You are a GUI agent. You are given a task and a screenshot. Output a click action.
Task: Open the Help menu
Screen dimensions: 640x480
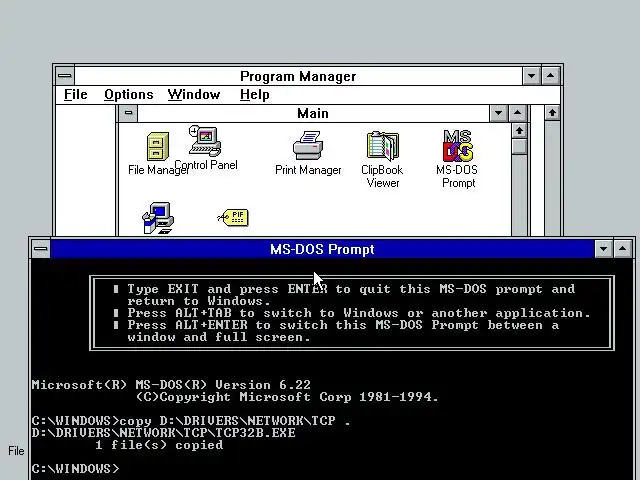254,95
